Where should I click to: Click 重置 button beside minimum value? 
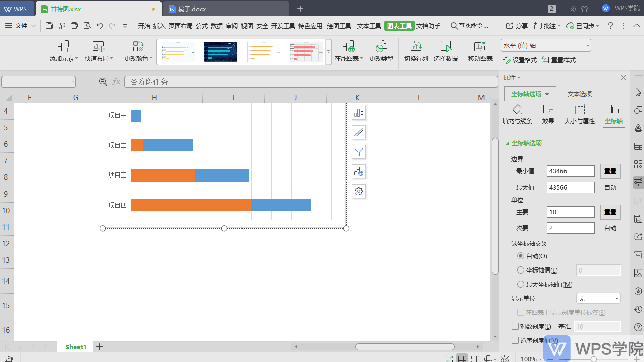(610, 171)
